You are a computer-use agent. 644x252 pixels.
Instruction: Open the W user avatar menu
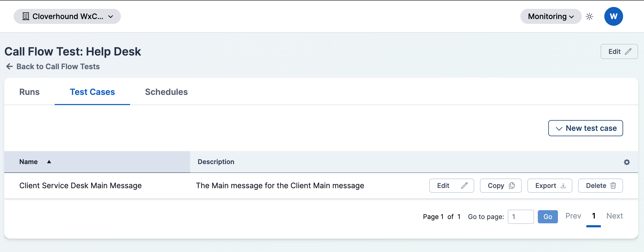click(x=613, y=16)
